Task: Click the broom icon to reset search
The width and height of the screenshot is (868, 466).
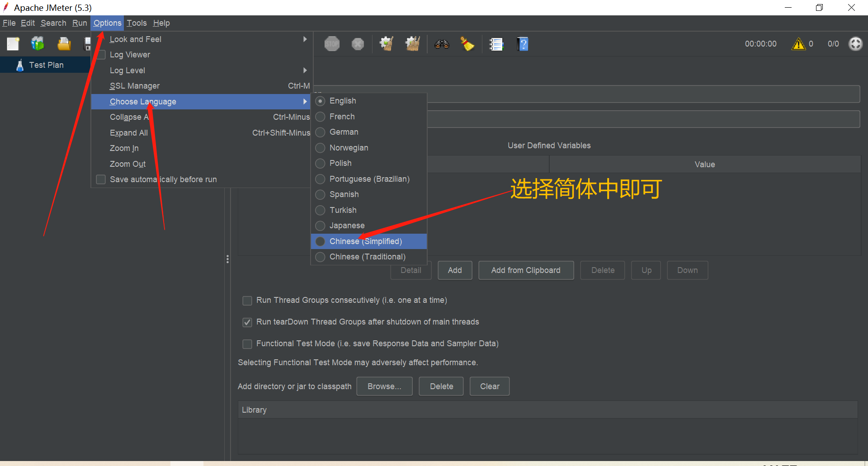Action: click(x=467, y=44)
